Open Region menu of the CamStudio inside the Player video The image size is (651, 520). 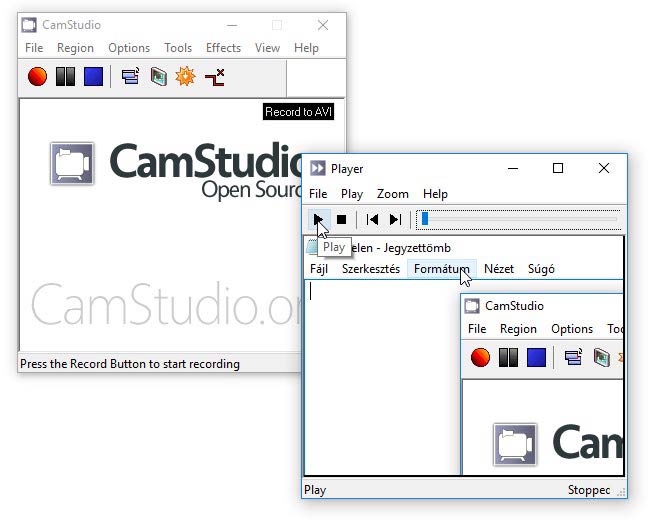518,329
